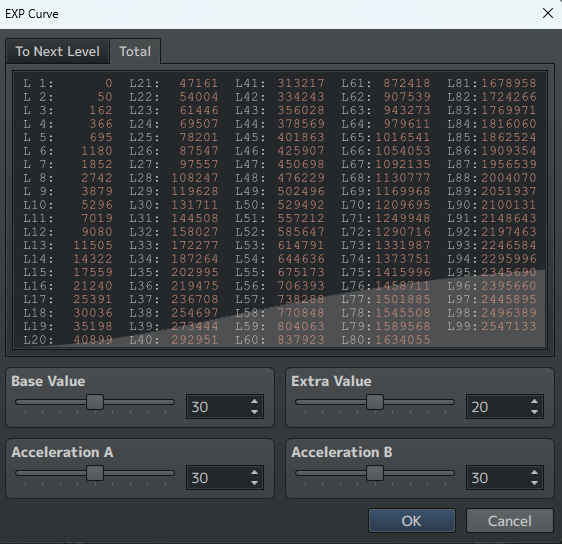Click the L35 value 202995
This screenshot has height=544, width=562.
coord(195,272)
